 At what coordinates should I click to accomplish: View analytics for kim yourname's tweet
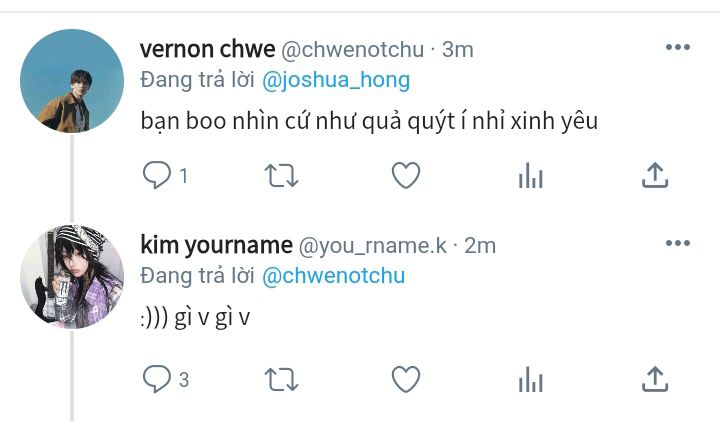click(530, 379)
